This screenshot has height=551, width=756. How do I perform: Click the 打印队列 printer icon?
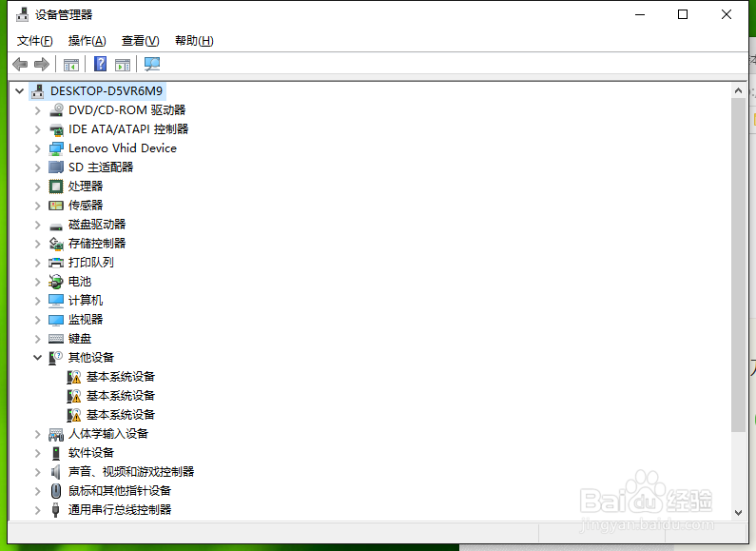coord(56,263)
